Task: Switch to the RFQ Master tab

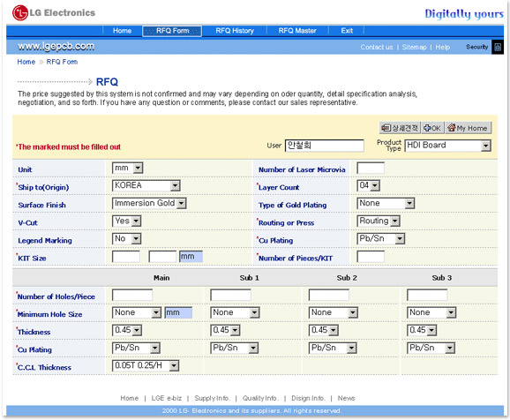Action: coord(297,31)
